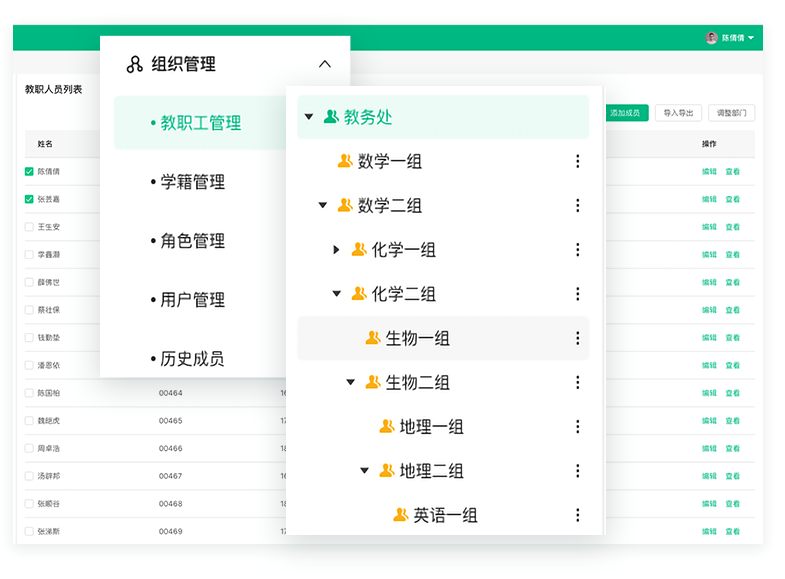Open the 历史成员 menu item
The image size is (785, 579).
click(x=192, y=359)
